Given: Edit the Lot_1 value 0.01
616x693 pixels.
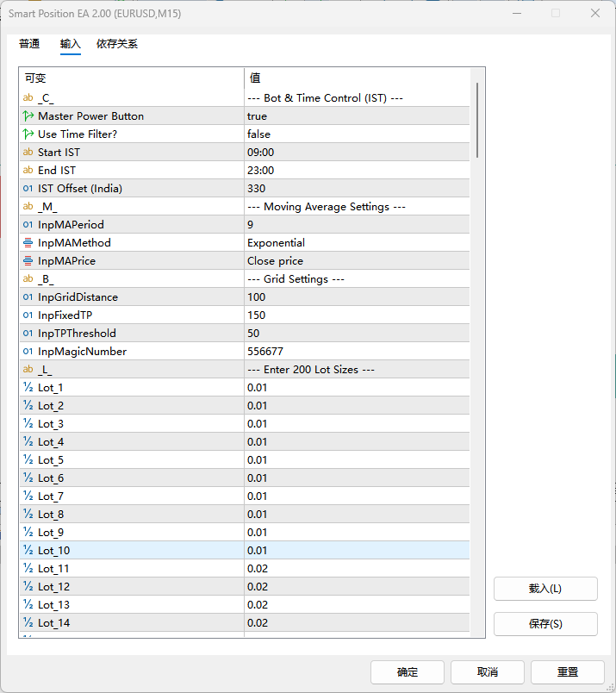Looking at the screenshot, I should click(357, 388).
